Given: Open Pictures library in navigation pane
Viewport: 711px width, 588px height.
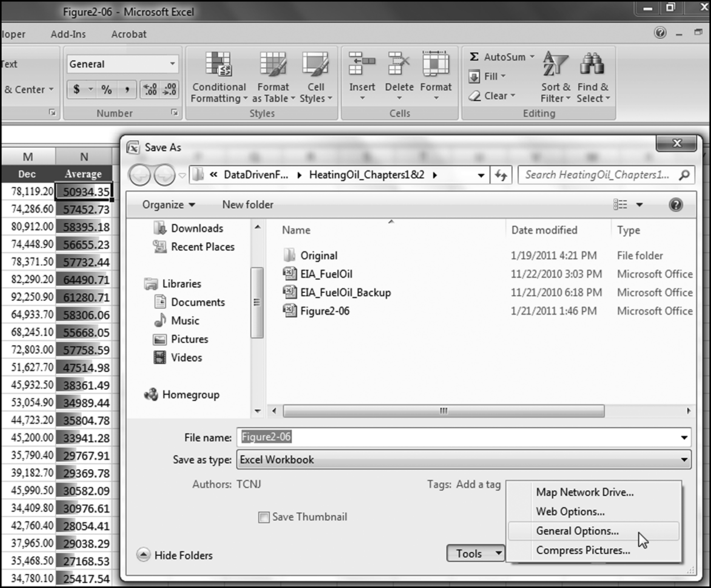Looking at the screenshot, I should [x=181, y=339].
